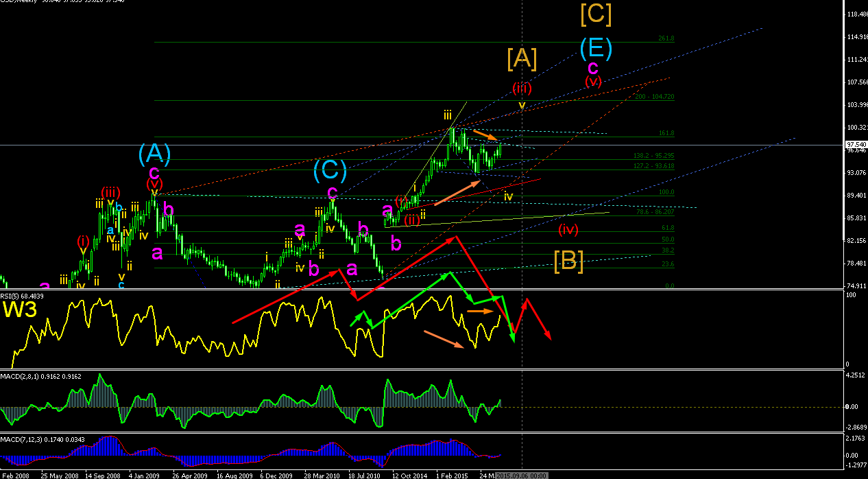This screenshot has height=479, width=868.
Task: Click the yellow W3 label in RSI pane
Action: (21, 309)
